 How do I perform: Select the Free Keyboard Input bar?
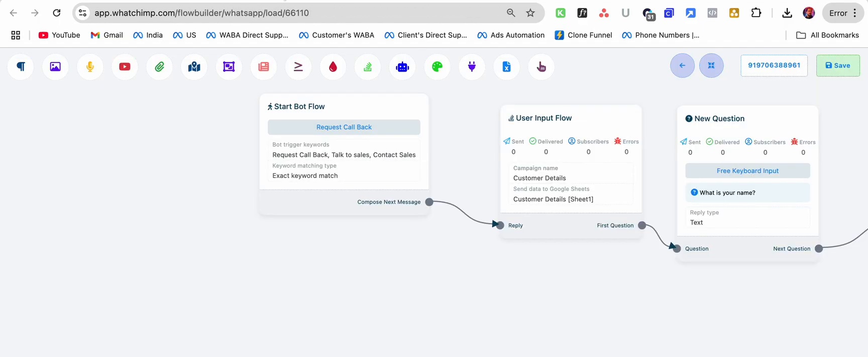(747, 171)
